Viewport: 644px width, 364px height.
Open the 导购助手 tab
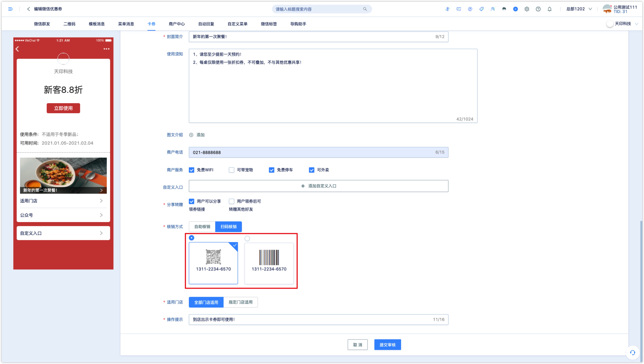coord(298,24)
